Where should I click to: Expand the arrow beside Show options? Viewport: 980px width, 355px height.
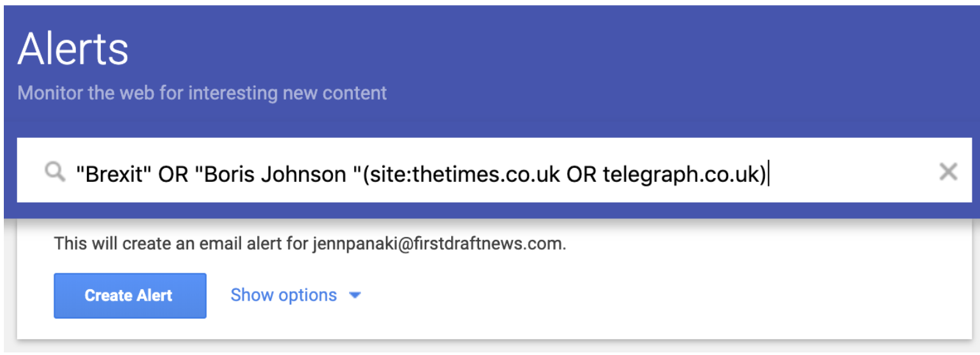click(355, 295)
